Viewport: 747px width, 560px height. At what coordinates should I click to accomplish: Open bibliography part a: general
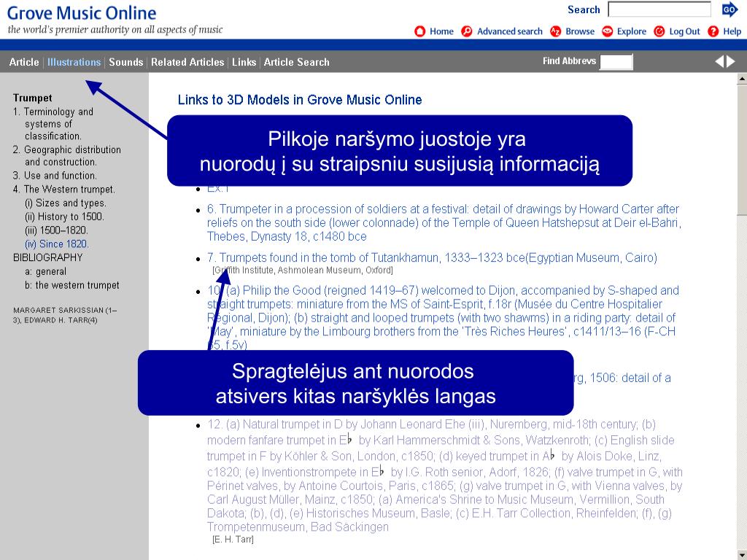click(46, 272)
